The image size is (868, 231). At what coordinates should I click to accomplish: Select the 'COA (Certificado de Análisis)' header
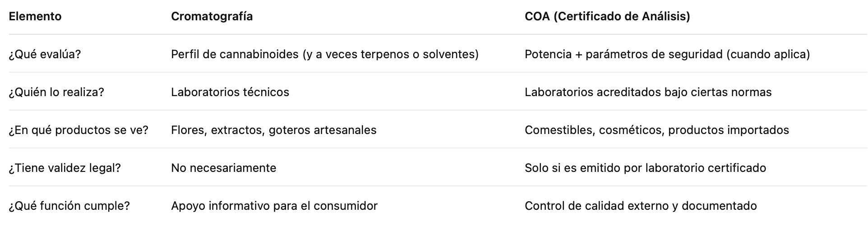[607, 16]
